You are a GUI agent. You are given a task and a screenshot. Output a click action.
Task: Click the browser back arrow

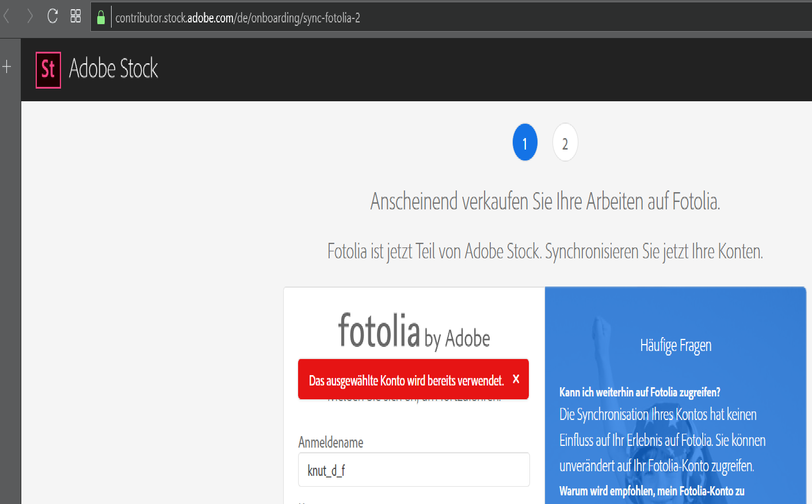point(7,16)
